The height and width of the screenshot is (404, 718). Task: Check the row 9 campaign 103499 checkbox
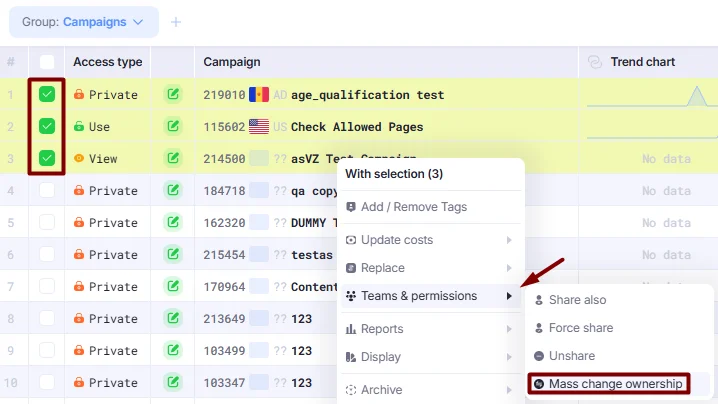point(47,350)
